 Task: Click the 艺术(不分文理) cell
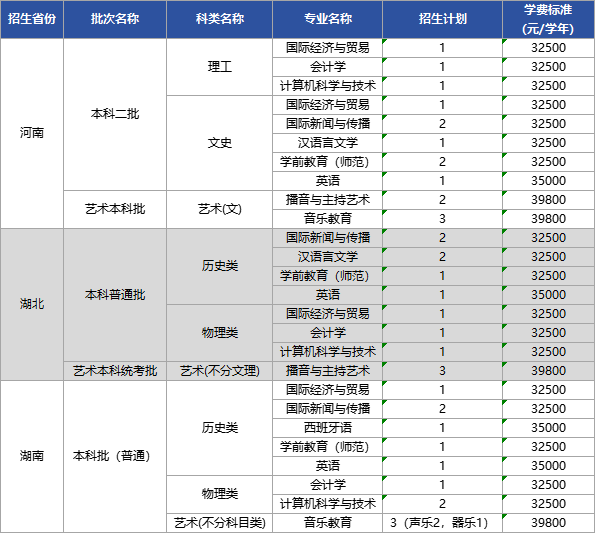click(x=219, y=371)
